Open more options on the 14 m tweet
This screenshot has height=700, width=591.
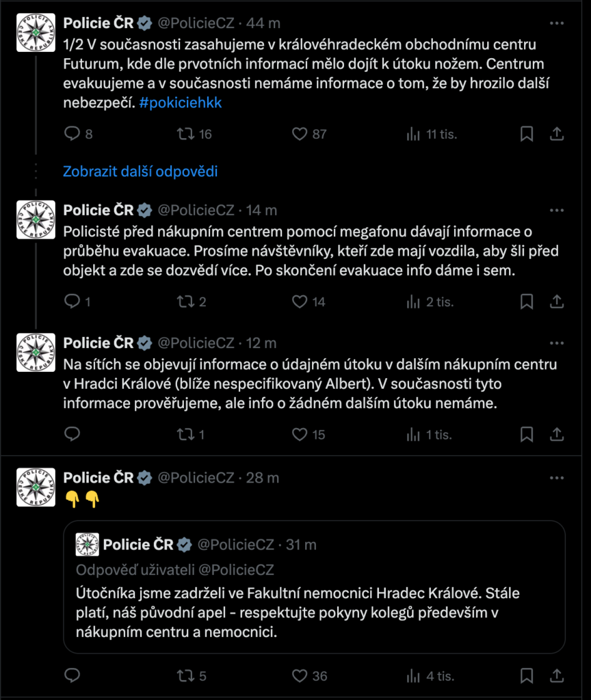pyautogui.click(x=557, y=210)
